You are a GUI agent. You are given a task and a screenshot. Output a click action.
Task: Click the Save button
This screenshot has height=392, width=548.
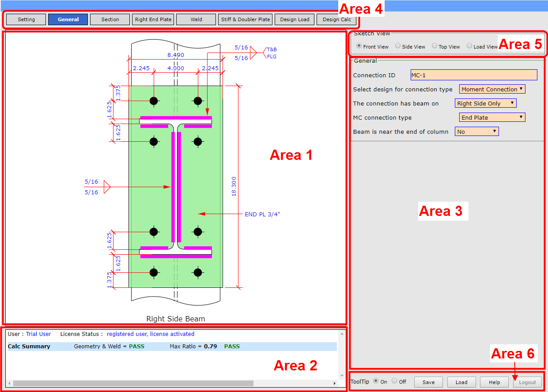tap(428, 382)
